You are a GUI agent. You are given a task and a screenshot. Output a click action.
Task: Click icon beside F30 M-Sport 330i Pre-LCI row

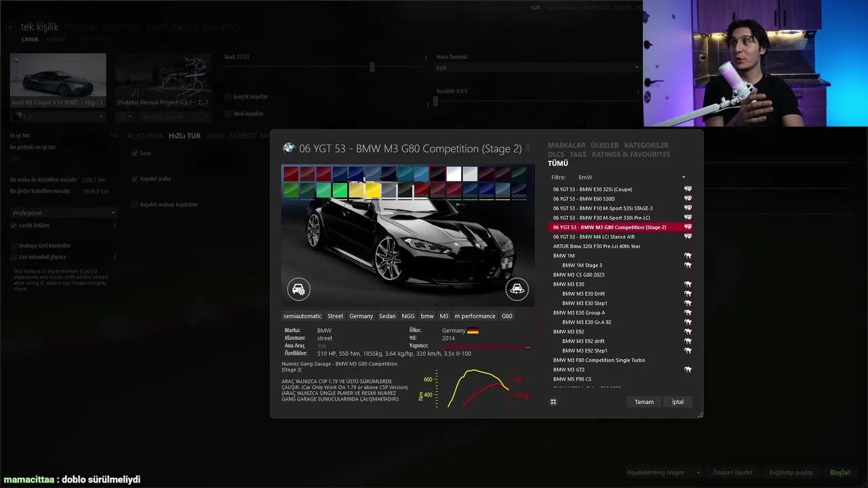coord(688,218)
